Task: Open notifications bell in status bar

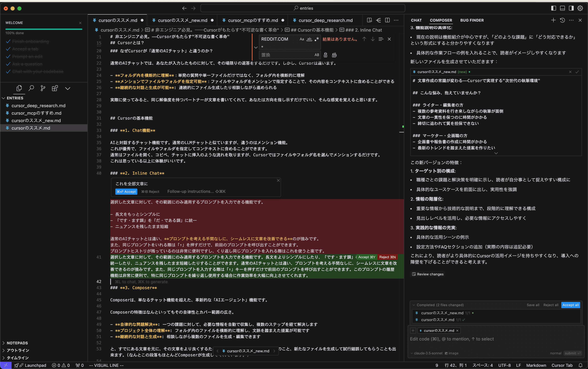Action: click(581, 365)
